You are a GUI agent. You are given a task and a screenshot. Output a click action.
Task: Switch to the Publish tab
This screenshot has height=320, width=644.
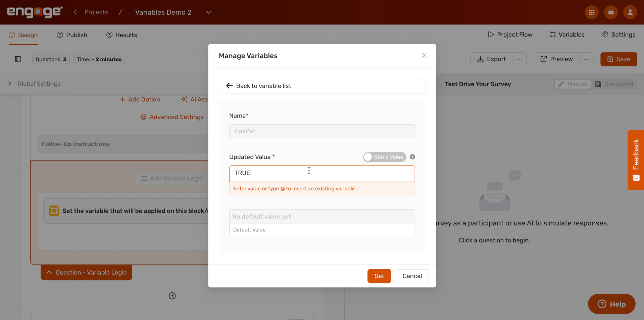click(72, 35)
